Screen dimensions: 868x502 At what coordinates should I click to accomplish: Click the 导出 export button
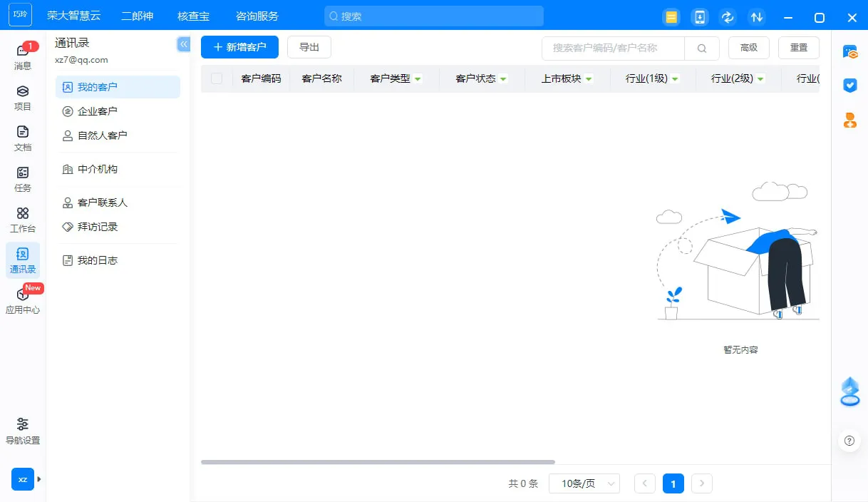309,47
